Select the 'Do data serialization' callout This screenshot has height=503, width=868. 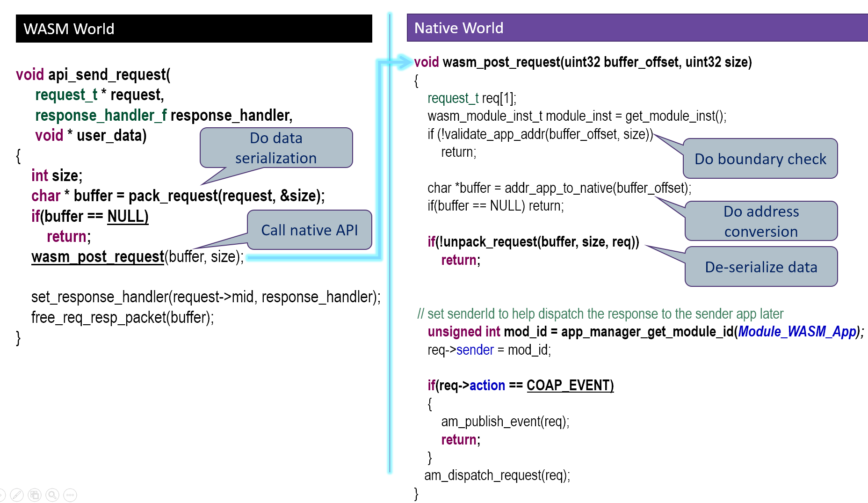coord(276,148)
